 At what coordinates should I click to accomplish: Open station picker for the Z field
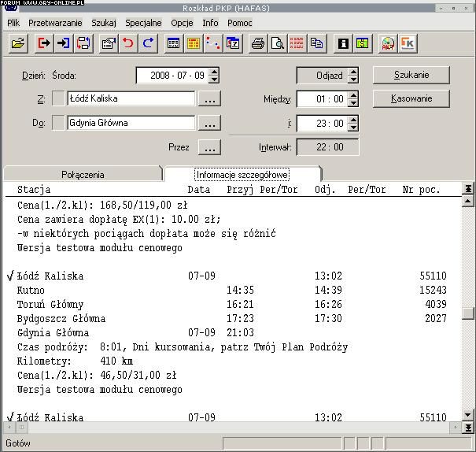pos(208,99)
